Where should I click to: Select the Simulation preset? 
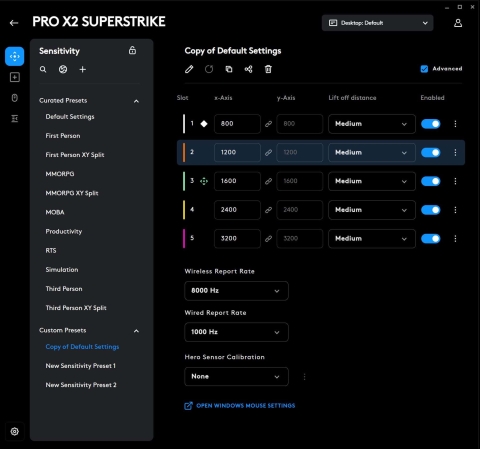(62, 269)
